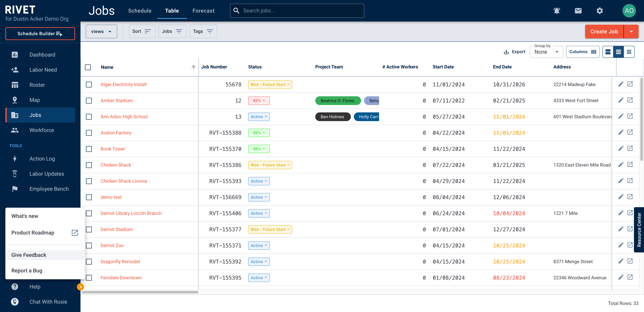644x312 pixels.
Task: Check the Amber Stadium row
Action: tap(89, 100)
